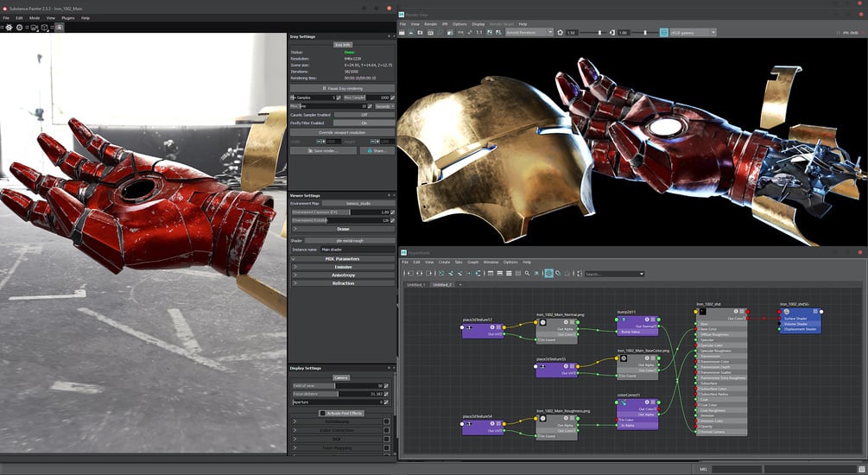The width and height of the screenshot is (868, 475).
Task: Click the edit pencil icon beside Environment Exposure
Action: 392,212
